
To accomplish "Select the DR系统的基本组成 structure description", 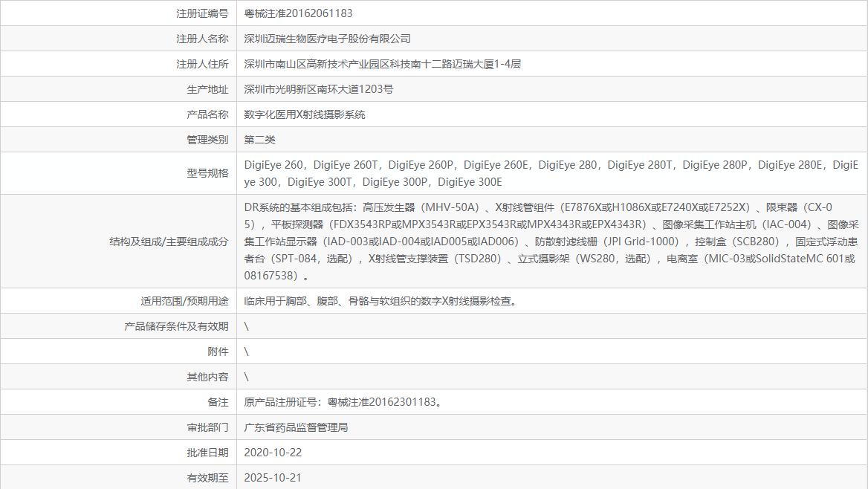I will pyautogui.click(x=551, y=242).
